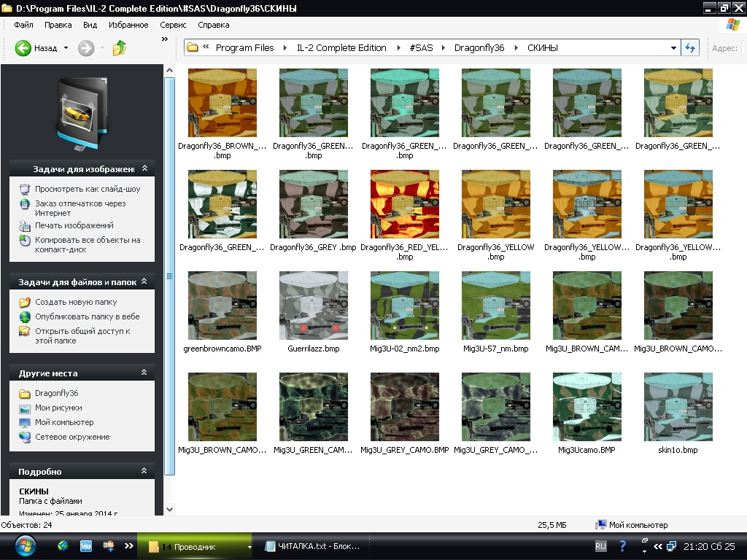
Task: Navigate to #SAS in the breadcrumb
Action: (x=421, y=47)
